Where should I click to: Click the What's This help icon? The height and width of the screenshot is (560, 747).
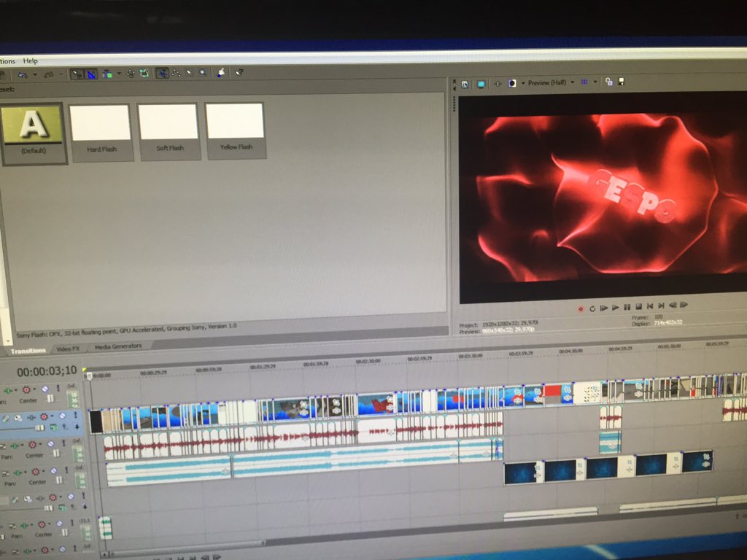pos(239,72)
